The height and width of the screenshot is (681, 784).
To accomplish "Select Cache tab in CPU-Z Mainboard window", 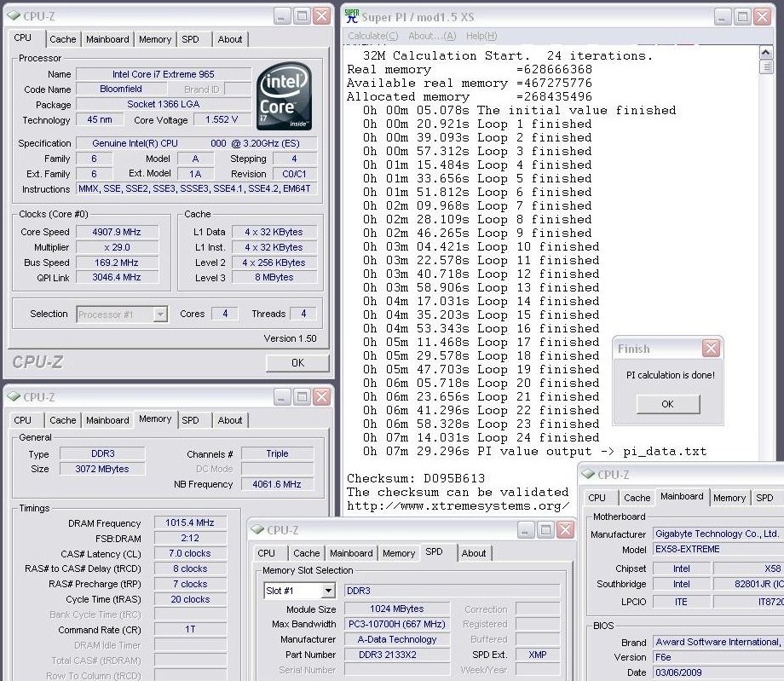I will point(637,498).
